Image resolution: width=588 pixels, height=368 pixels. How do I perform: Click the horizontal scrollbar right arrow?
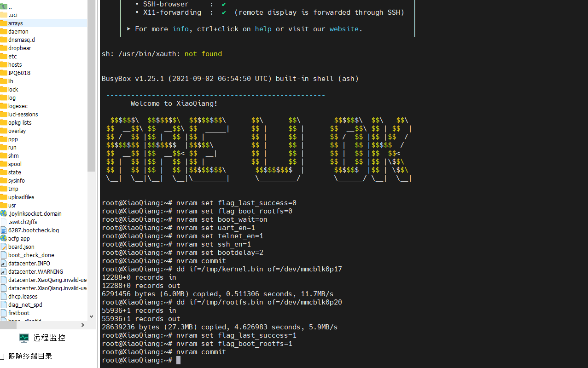[x=83, y=325]
